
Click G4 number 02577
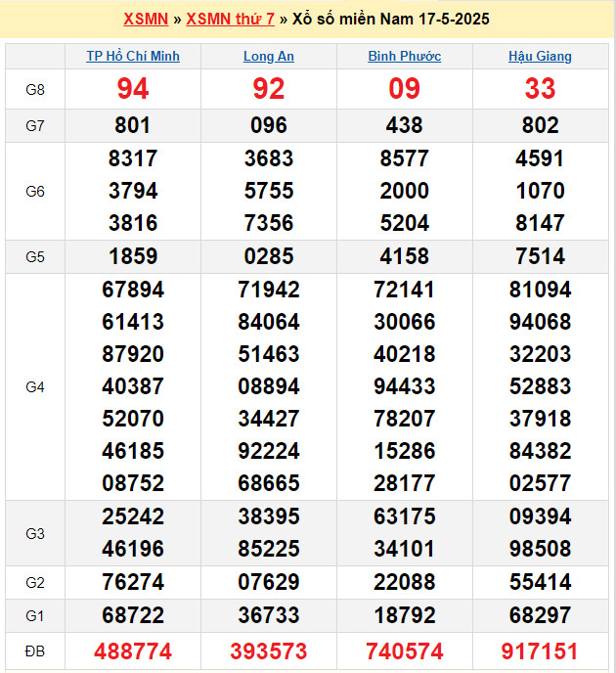coord(540,483)
